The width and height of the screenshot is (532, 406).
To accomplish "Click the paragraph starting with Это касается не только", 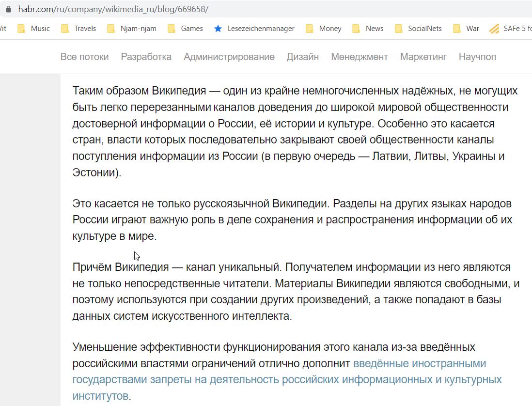I will (x=293, y=220).
